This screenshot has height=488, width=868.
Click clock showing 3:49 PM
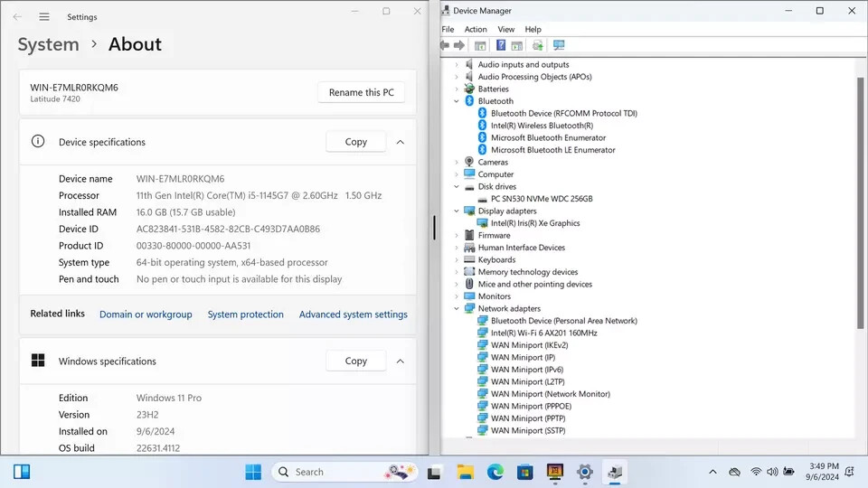click(x=824, y=466)
